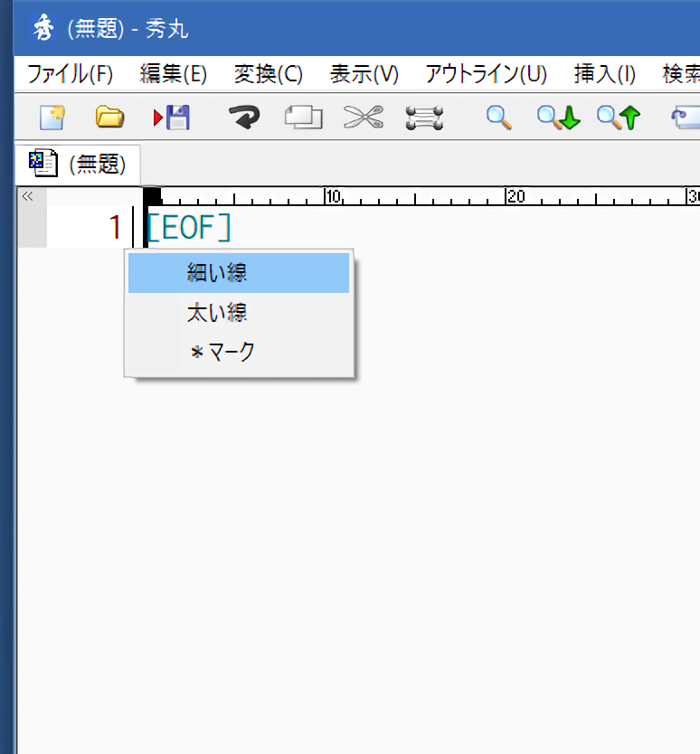The image size is (700, 754).
Task: Click the Find Next down-arrow icon
Action: pos(557,117)
